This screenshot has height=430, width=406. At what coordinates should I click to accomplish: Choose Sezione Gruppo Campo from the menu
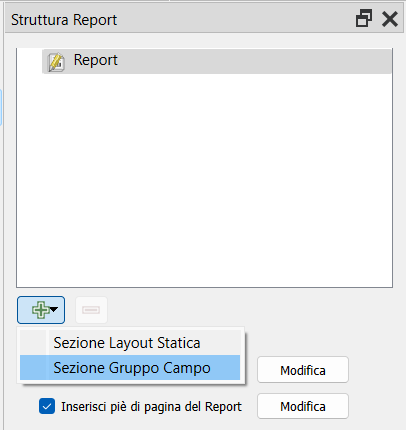coord(130,368)
